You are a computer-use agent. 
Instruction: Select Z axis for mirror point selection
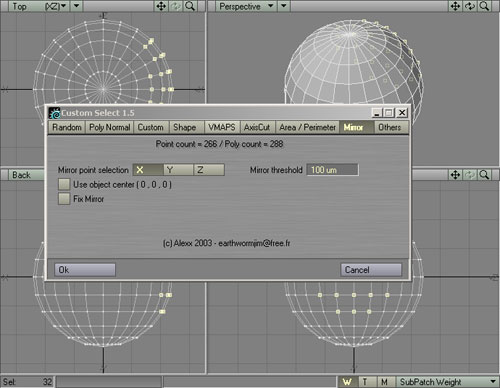point(209,170)
